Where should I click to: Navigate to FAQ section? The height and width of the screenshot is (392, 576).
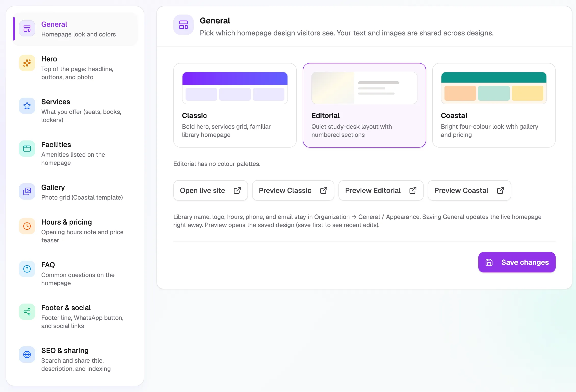(x=75, y=274)
